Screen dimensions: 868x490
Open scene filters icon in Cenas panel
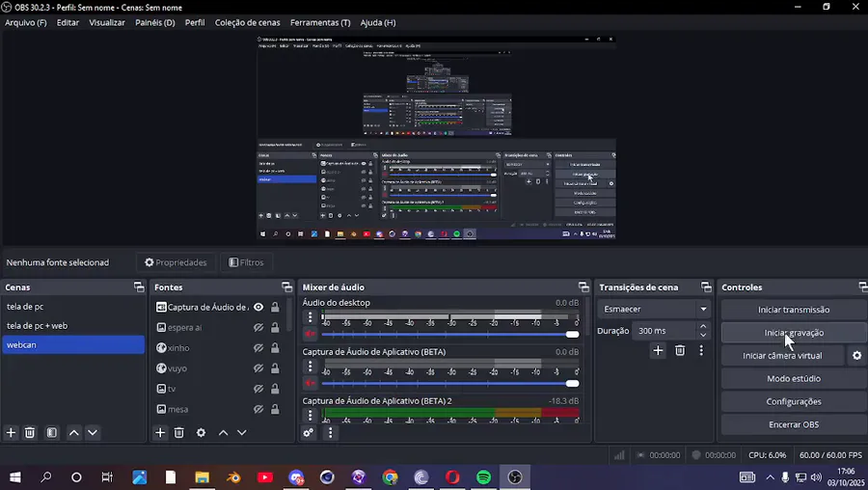51,432
